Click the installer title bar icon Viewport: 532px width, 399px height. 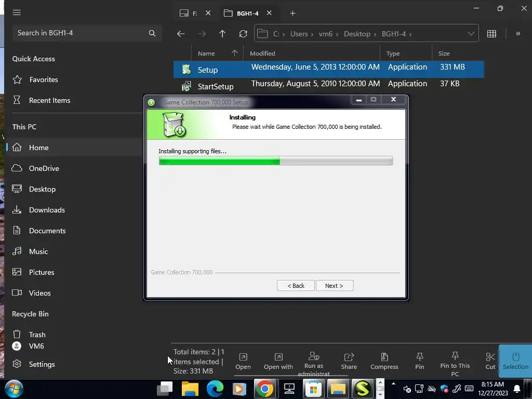coord(151,102)
